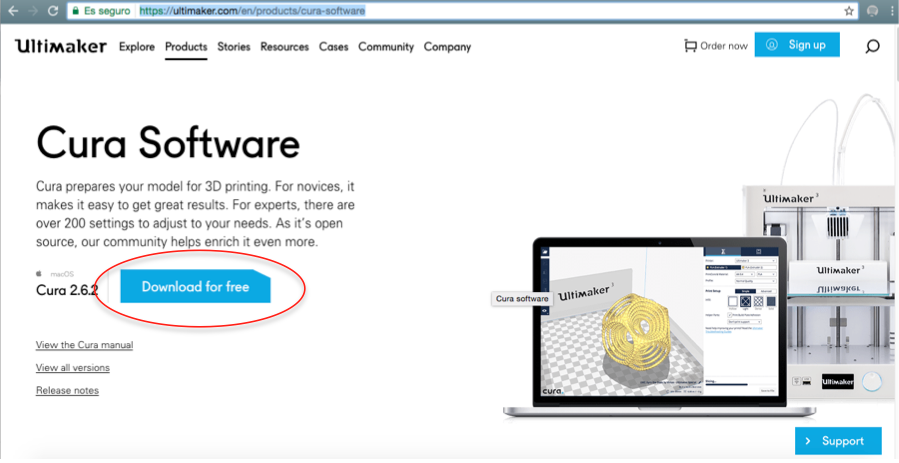Follow the View the Cura manual link
The image size is (899, 463).
(84, 345)
